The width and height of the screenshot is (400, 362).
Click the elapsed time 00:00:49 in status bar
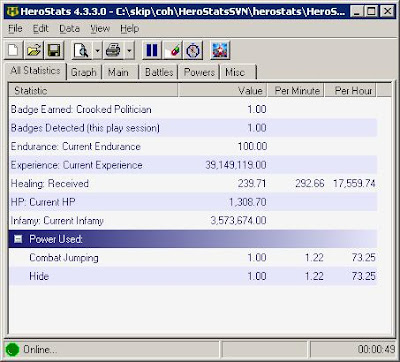376,350
